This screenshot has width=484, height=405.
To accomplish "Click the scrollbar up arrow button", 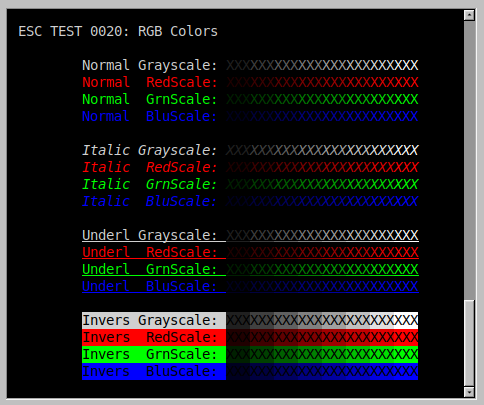I will [x=469, y=15].
